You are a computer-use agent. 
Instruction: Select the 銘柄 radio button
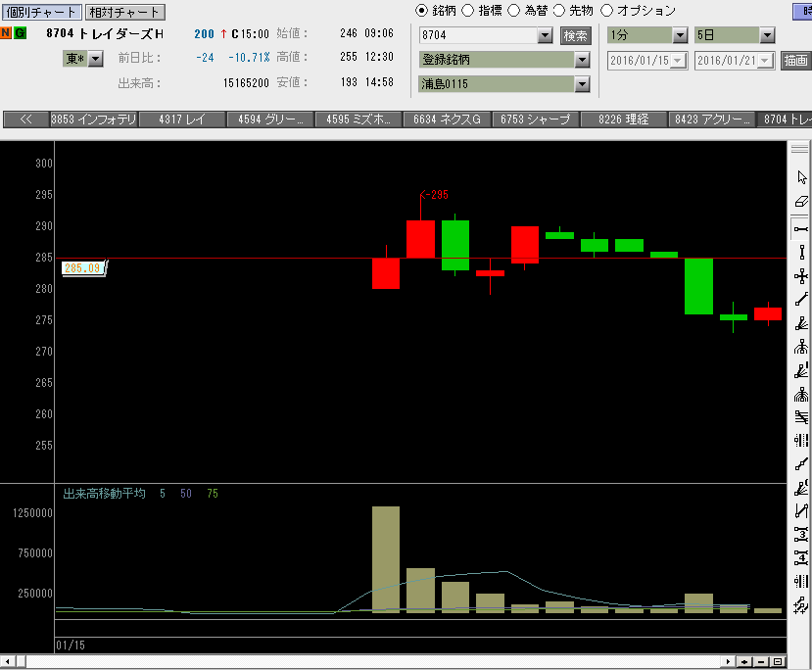pyautogui.click(x=422, y=11)
